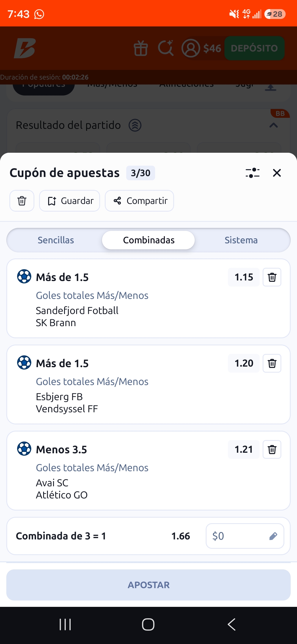This screenshot has width=297, height=644.
Task: Share coupon via Compartir button
Action: coord(139,201)
